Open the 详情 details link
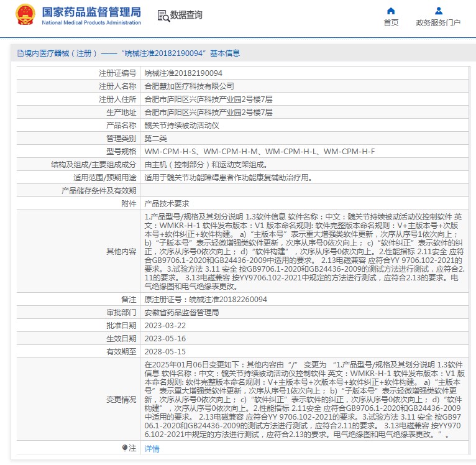The height and width of the screenshot is (465, 476). 152,448
